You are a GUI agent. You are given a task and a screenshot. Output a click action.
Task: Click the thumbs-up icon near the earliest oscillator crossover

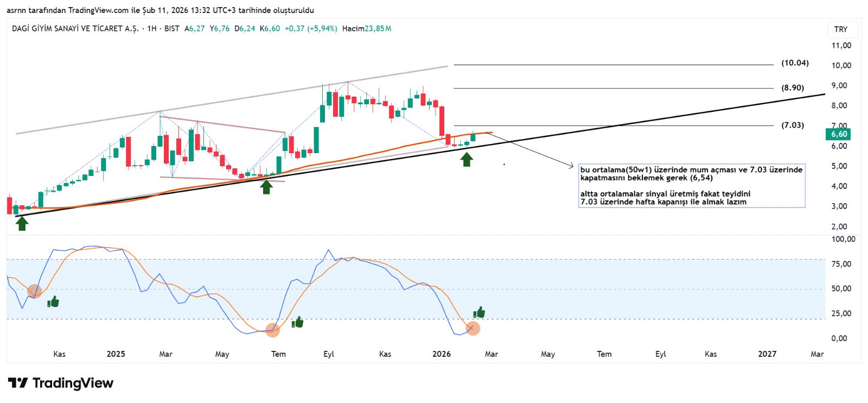53,302
